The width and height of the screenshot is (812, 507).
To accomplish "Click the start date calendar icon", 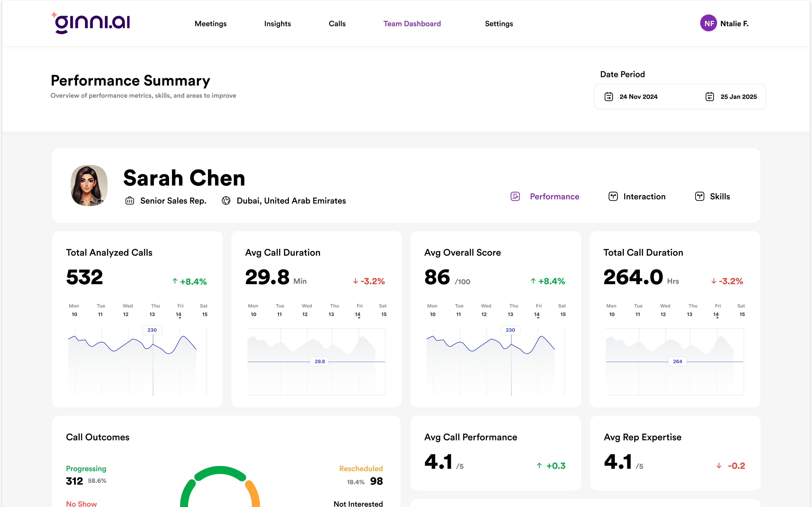I will [609, 97].
